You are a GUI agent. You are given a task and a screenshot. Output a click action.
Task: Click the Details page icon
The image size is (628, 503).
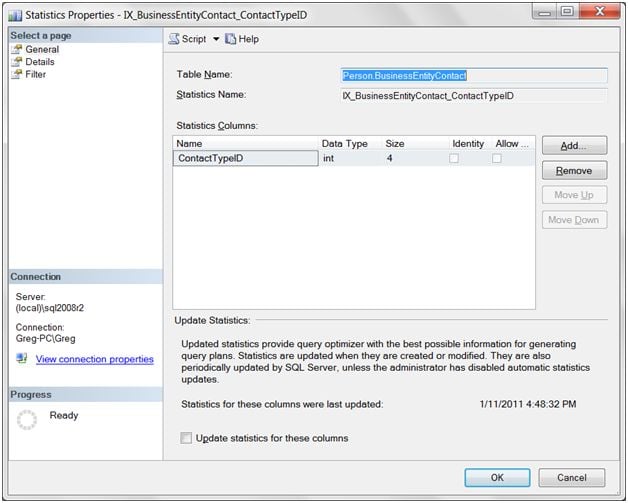pyautogui.click(x=17, y=62)
